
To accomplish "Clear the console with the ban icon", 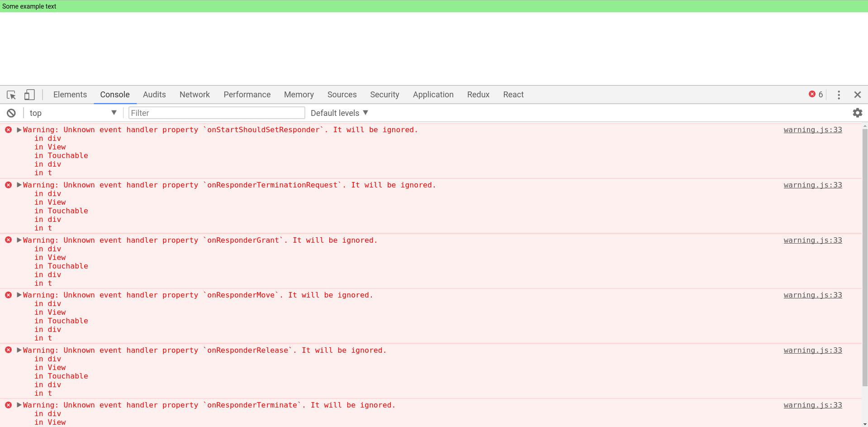I will [11, 113].
